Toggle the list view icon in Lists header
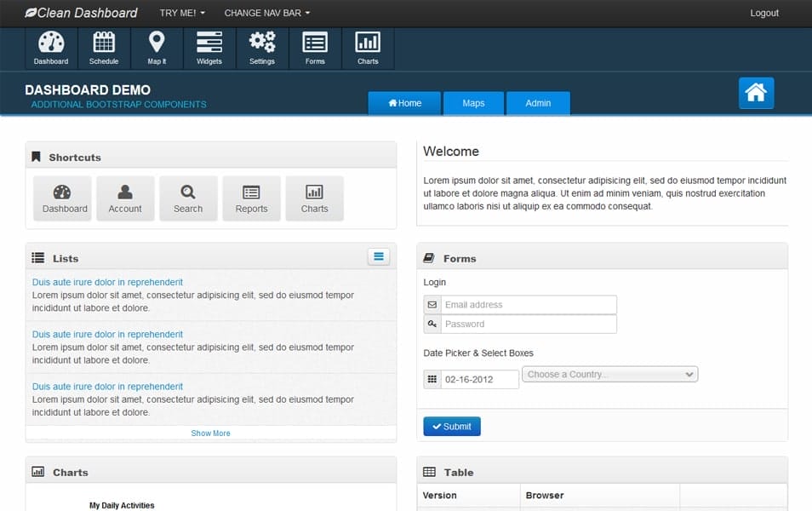This screenshot has height=511, width=812. [378, 255]
